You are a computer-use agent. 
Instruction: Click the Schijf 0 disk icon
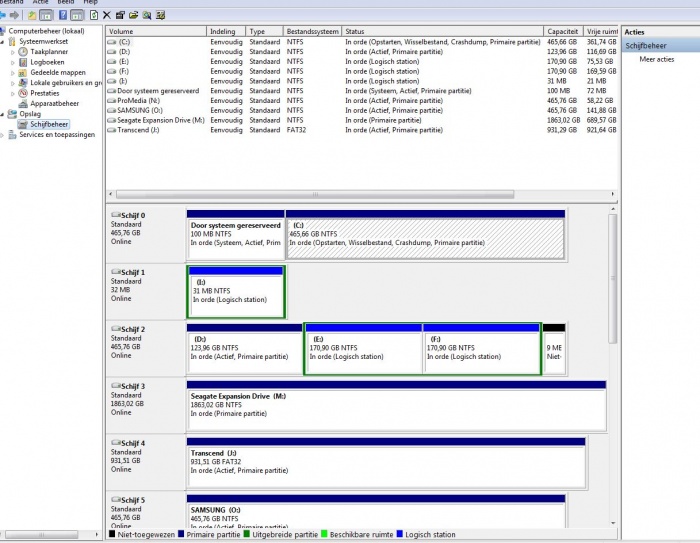115,215
